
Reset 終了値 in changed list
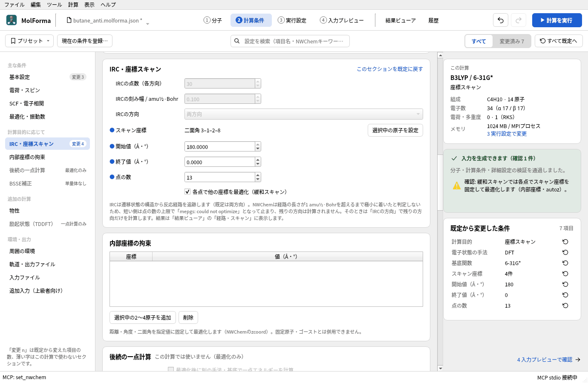565,295
